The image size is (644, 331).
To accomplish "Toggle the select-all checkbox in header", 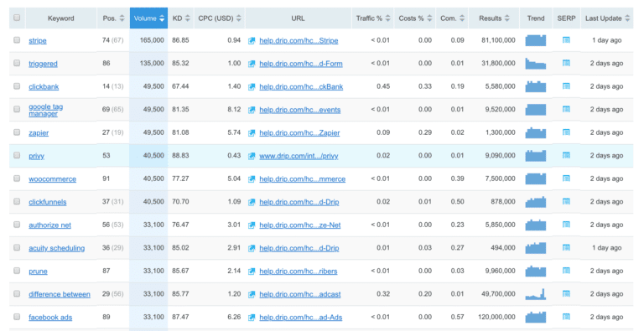I will point(17,18).
